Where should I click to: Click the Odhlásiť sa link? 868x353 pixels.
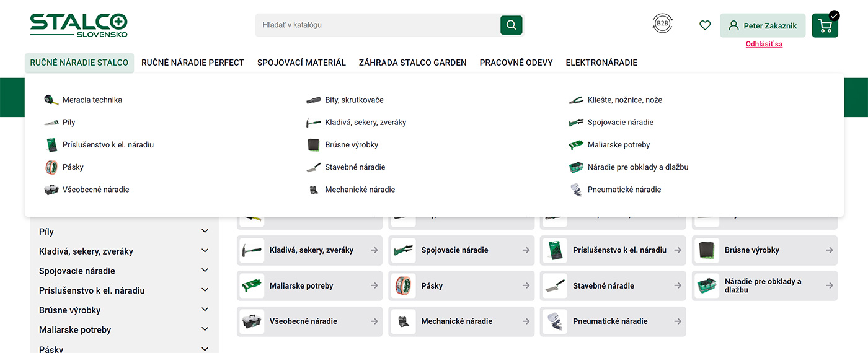pos(764,44)
